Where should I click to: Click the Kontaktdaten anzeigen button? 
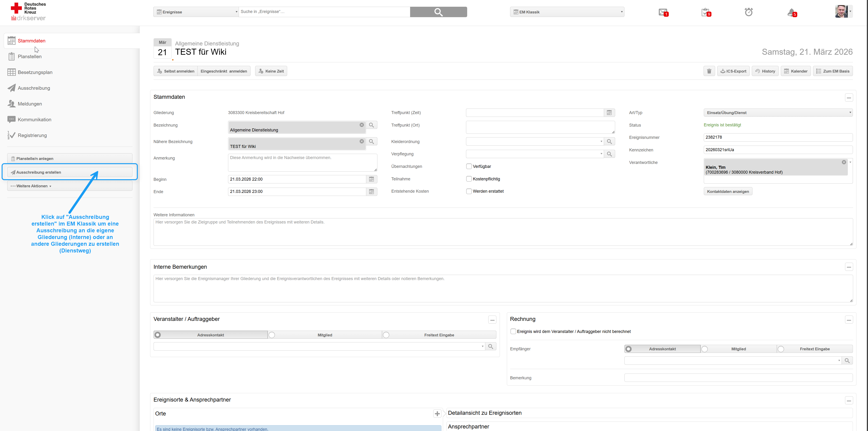click(x=728, y=192)
